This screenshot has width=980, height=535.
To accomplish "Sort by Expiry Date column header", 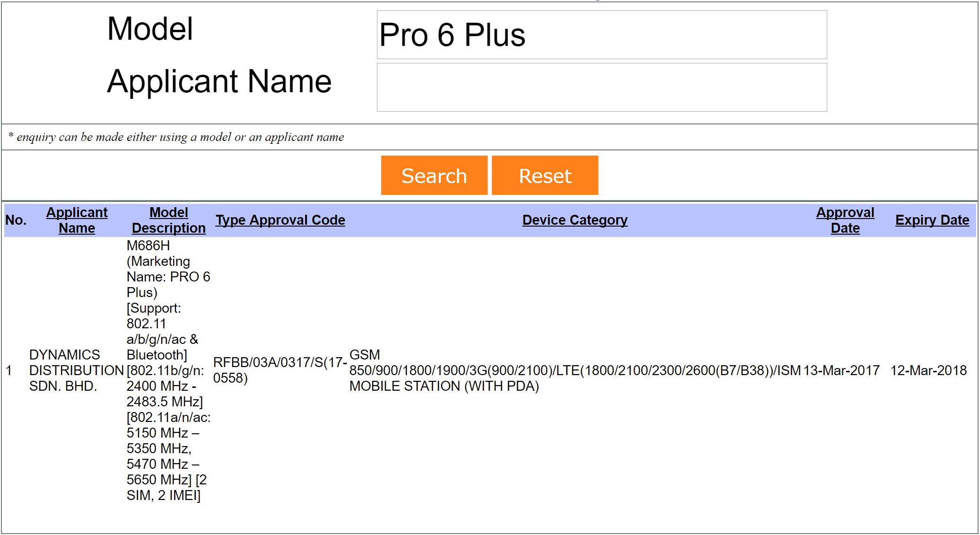I will [x=932, y=220].
